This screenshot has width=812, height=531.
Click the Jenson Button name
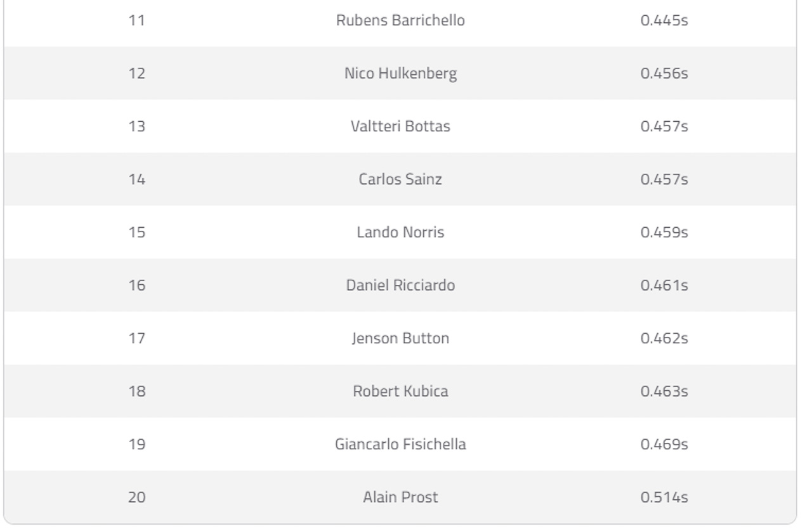(400, 338)
